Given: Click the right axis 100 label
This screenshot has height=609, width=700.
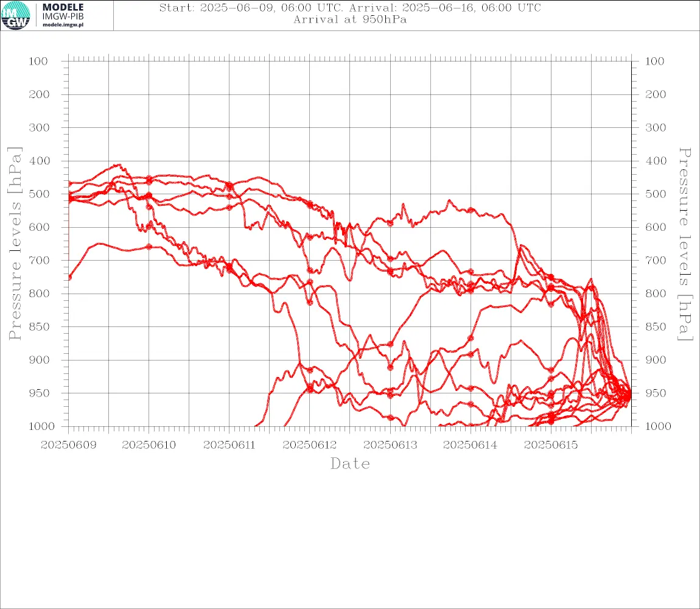Looking at the screenshot, I should click(655, 62).
